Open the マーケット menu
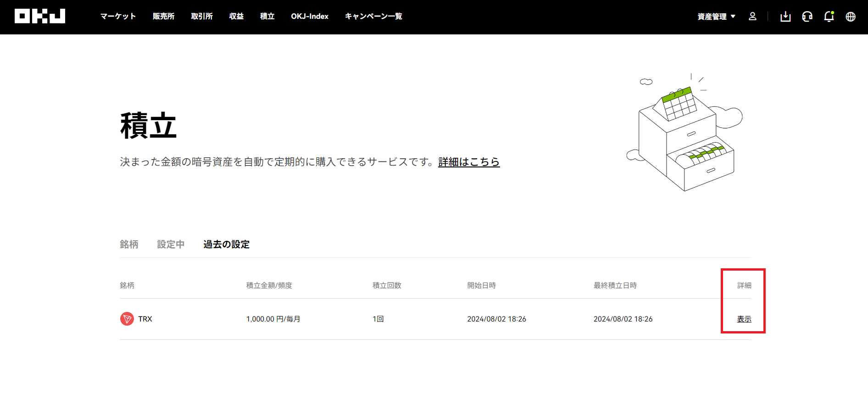 (x=118, y=16)
